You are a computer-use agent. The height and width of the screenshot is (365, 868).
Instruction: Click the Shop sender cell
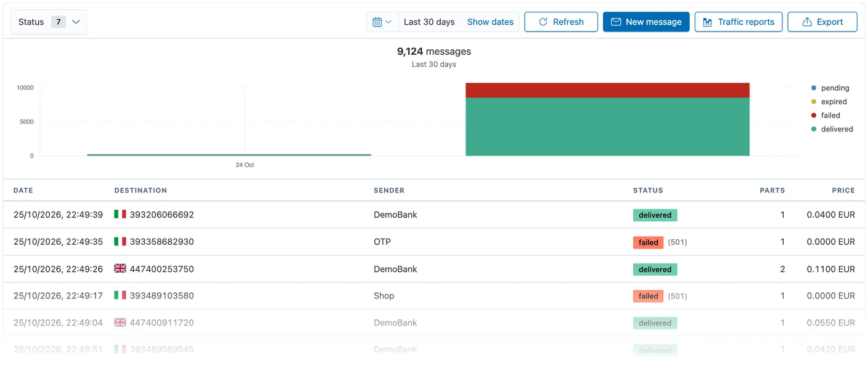383,295
